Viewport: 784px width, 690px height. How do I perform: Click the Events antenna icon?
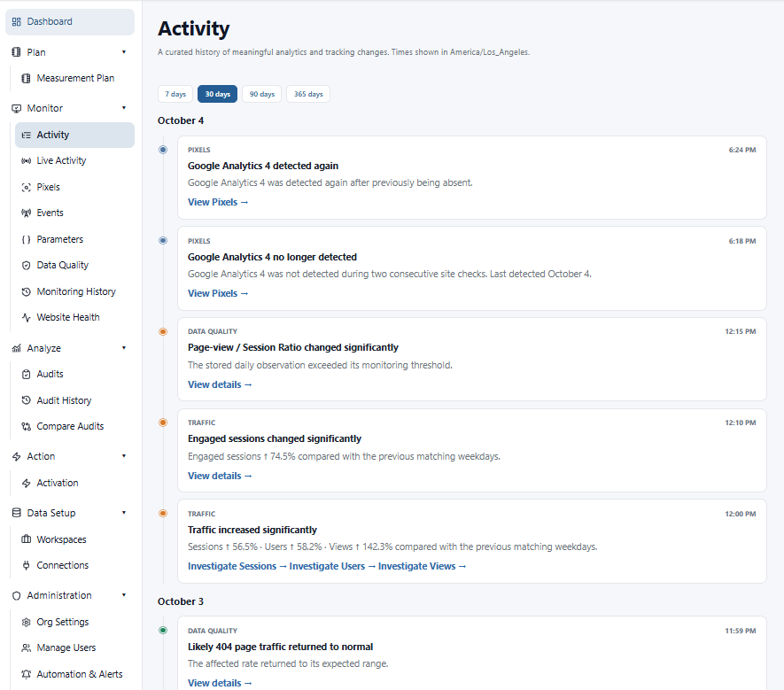click(26, 213)
